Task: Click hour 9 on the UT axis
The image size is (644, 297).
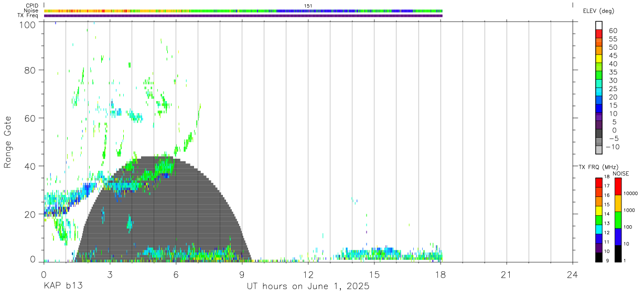Action: click(x=242, y=274)
